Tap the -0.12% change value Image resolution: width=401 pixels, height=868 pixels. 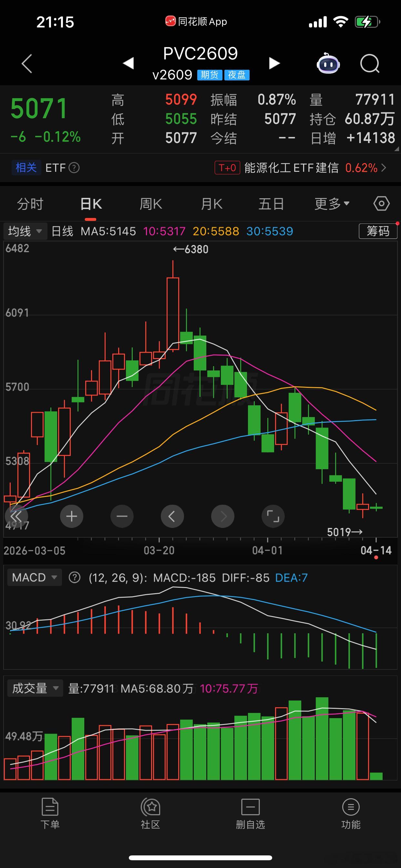57,137
